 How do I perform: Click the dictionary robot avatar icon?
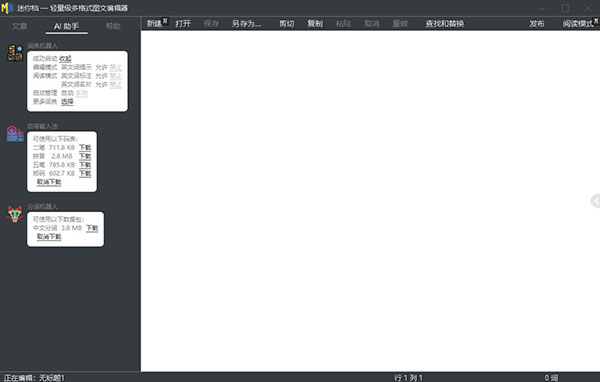(x=15, y=53)
